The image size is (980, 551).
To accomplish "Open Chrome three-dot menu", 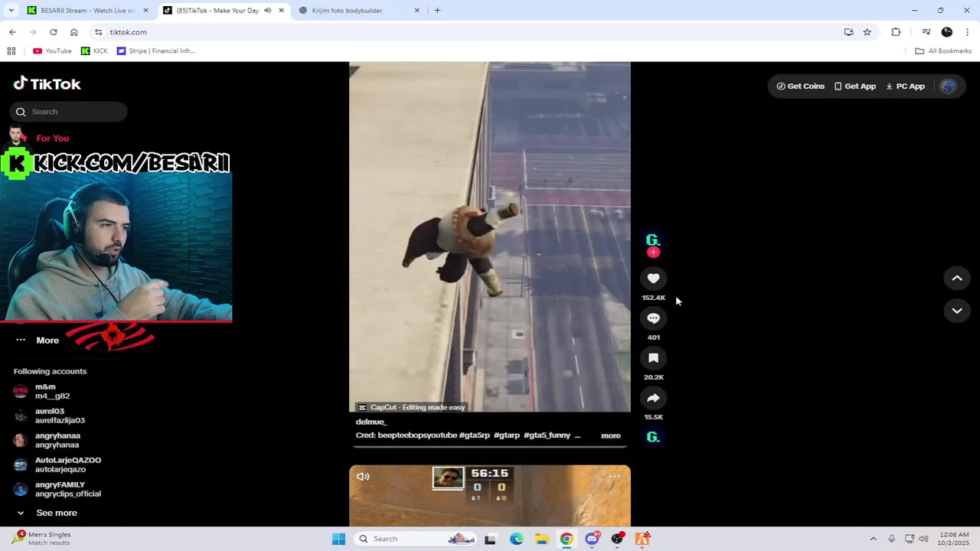I will pyautogui.click(x=968, y=32).
